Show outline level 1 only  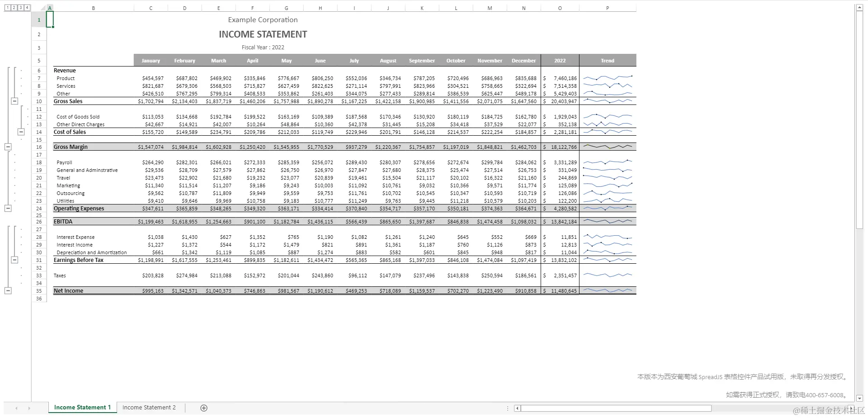(x=7, y=8)
